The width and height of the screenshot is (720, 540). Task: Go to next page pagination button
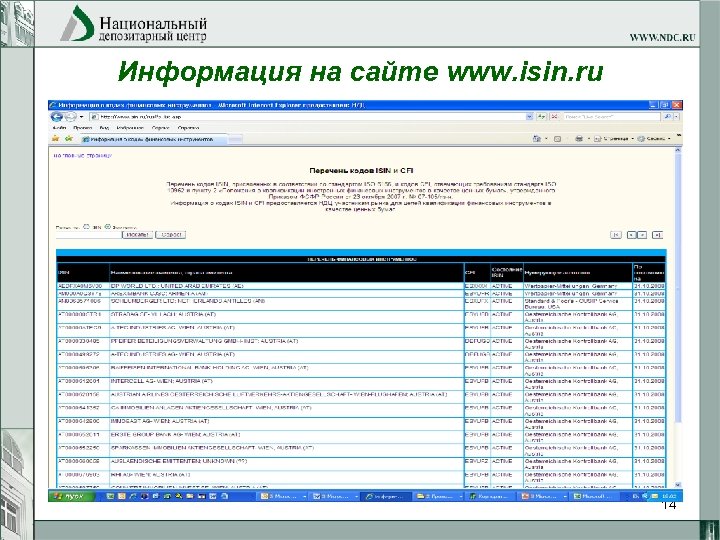point(642,235)
